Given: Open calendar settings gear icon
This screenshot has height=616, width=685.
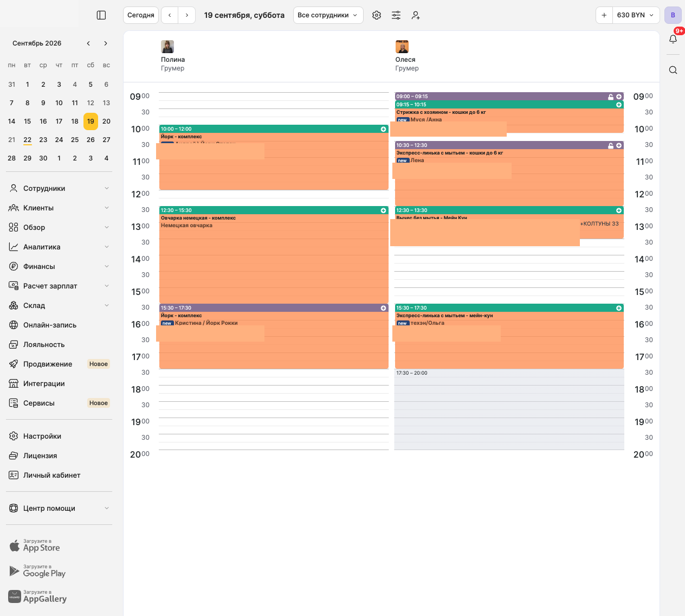Looking at the screenshot, I should 377,15.
